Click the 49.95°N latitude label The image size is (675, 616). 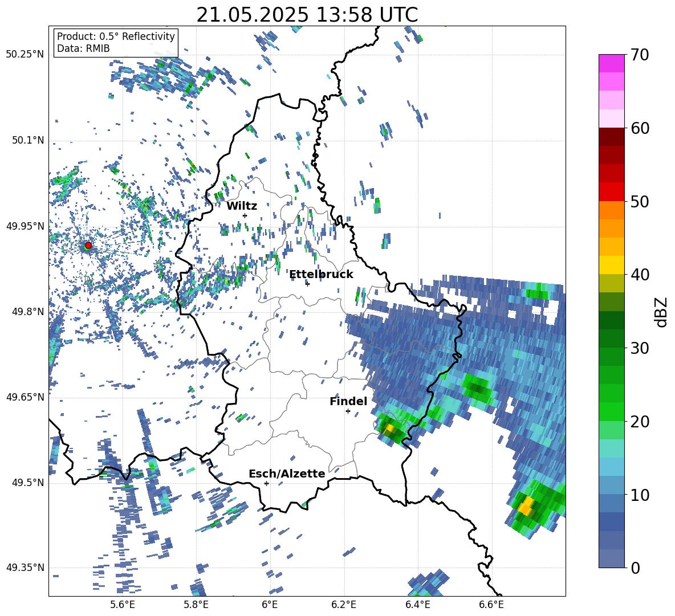click(25, 226)
